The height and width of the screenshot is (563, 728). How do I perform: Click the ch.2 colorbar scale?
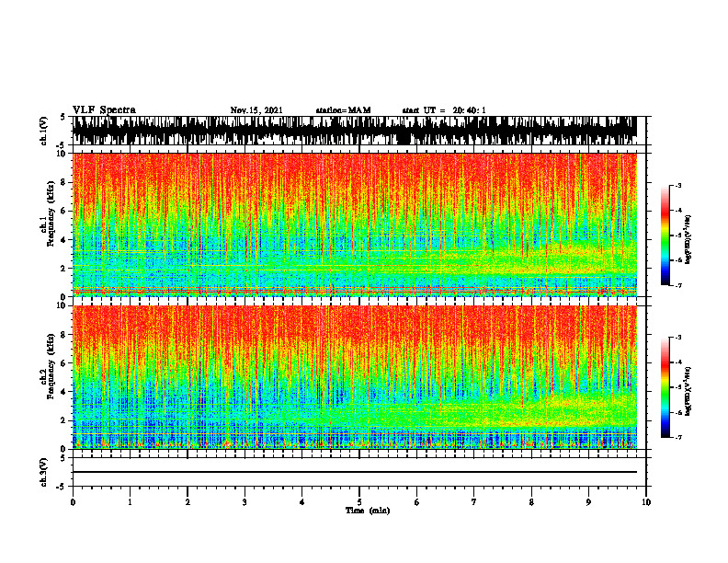[665, 387]
